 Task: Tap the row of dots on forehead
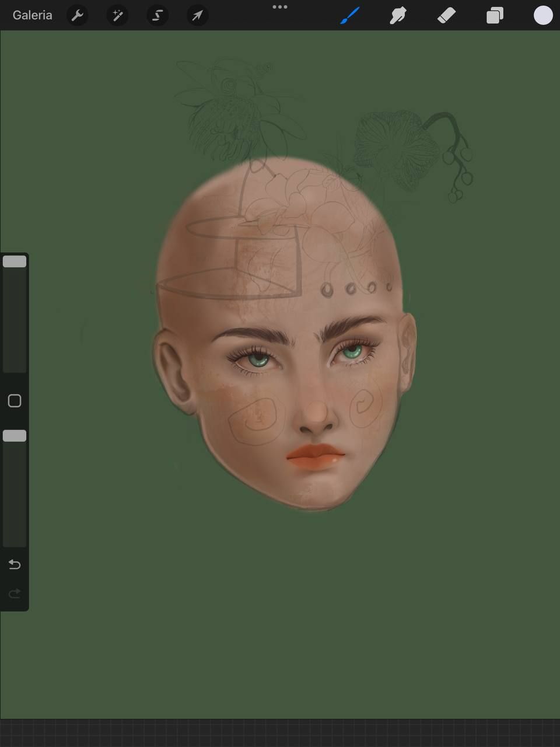click(x=356, y=288)
